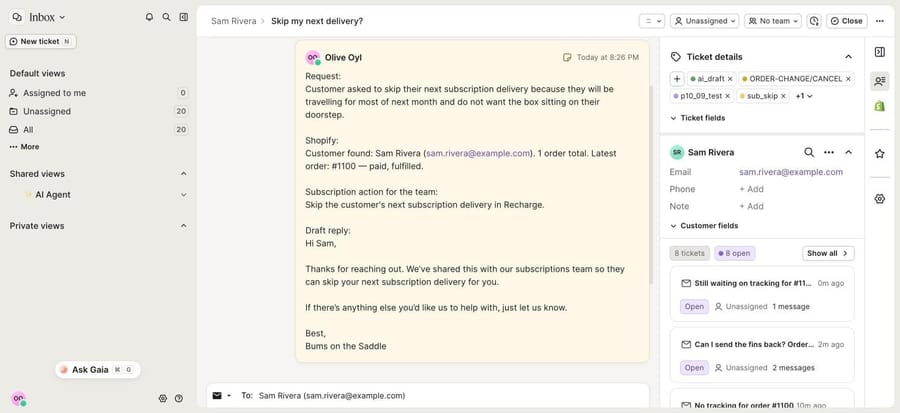Search customer with magnifier icon
Screen dimensions: 900x413
pyautogui.click(x=809, y=152)
